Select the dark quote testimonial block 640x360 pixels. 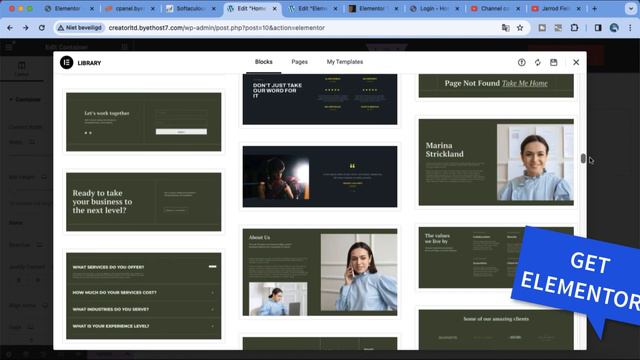coord(320,176)
